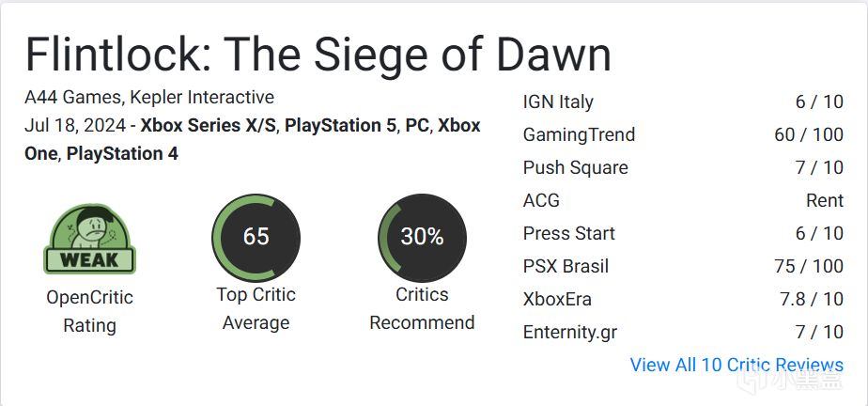Click the 30% Critics Recommend circle
The image size is (868, 406).
[422, 238]
